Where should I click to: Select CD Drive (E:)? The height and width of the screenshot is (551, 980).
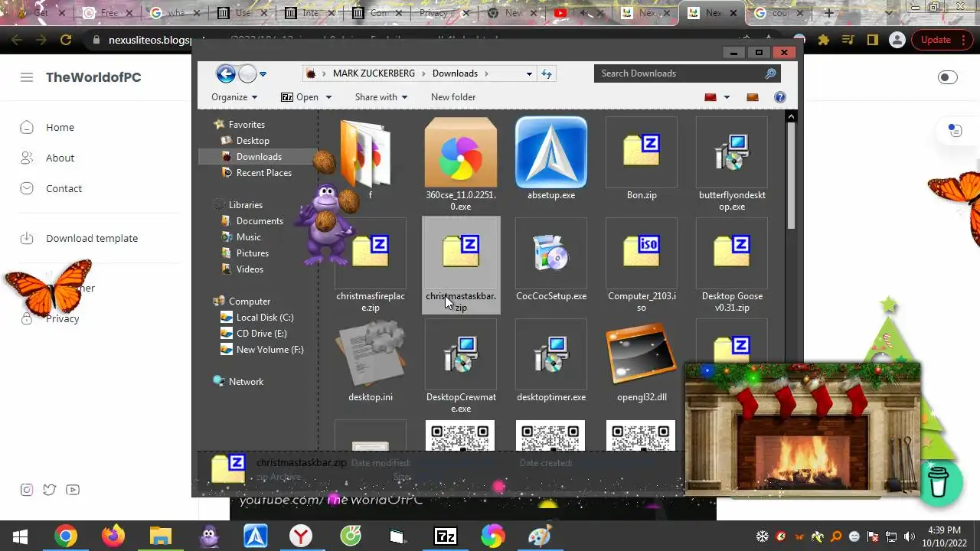(x=261, y=334)
